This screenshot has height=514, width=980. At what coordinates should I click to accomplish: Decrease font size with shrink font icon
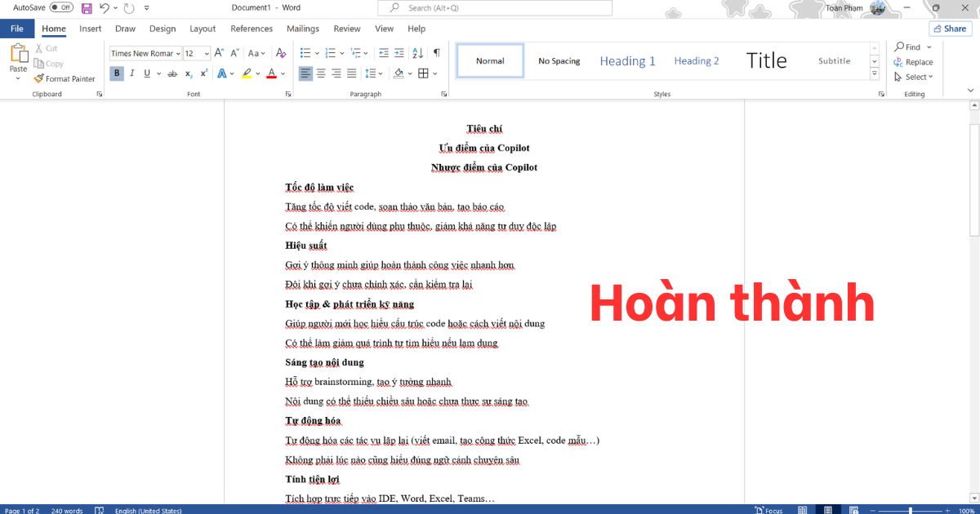(x=234, y=53)
